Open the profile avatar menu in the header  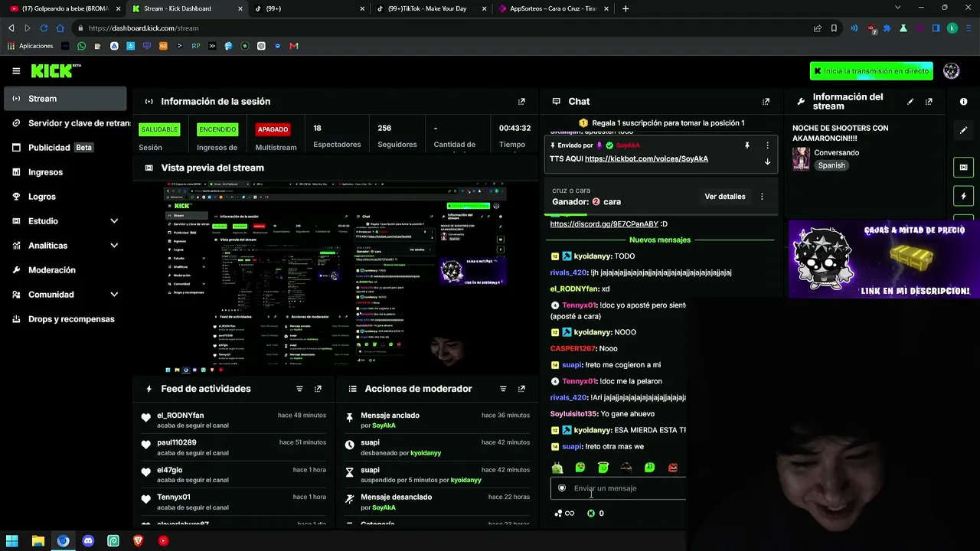(x=952, y=71)
